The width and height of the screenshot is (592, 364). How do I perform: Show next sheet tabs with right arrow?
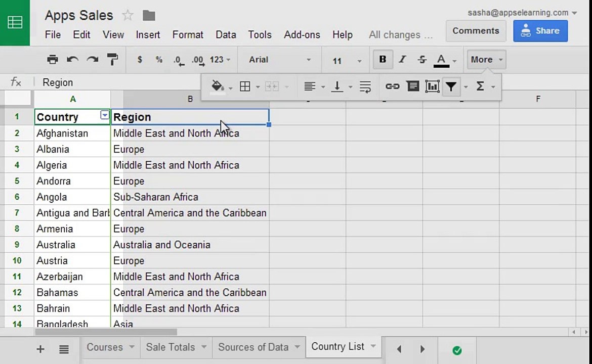(x=422, y=349)
